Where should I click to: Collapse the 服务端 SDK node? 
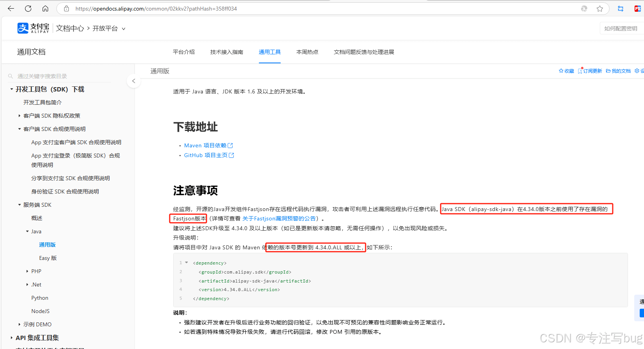pos(20,205)
